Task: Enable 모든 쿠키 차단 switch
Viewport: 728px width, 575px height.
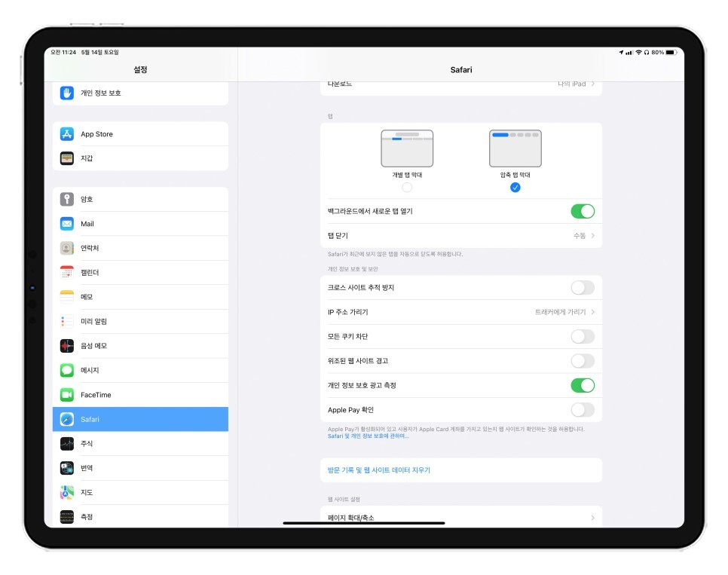Action: [583, 337]
